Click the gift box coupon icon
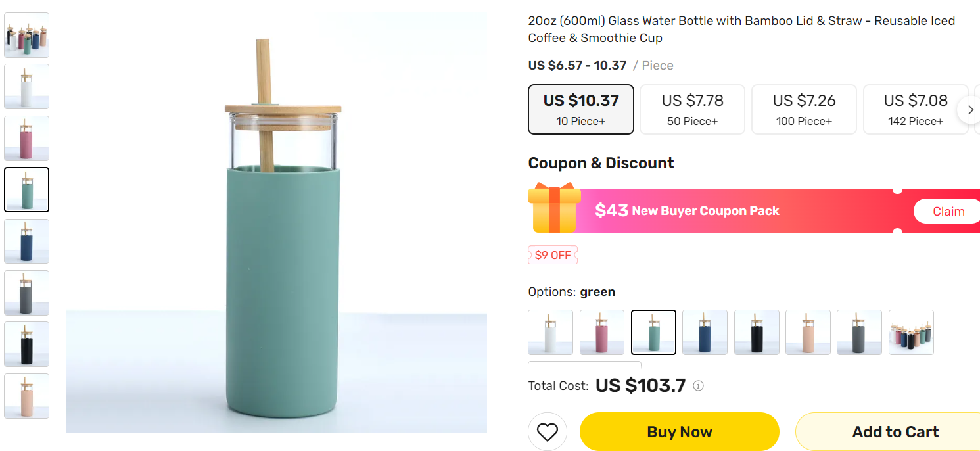This screenshot has height=451, width=980. tap(554, 208)
